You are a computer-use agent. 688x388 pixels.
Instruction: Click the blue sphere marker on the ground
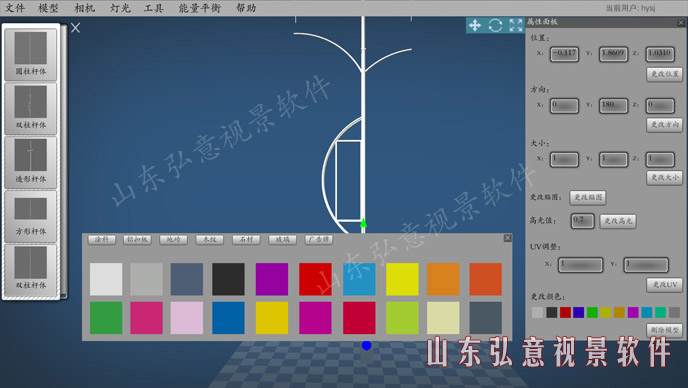366,345
